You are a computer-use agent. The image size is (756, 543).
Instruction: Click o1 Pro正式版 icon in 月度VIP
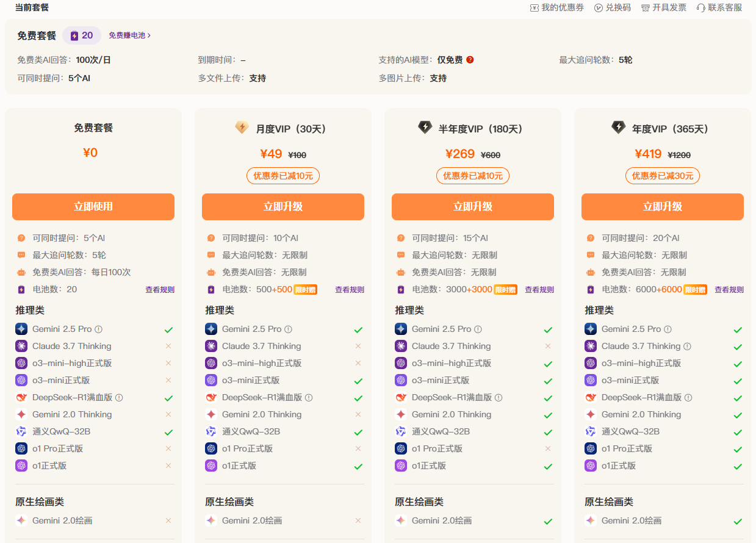(x=211, y=448)
